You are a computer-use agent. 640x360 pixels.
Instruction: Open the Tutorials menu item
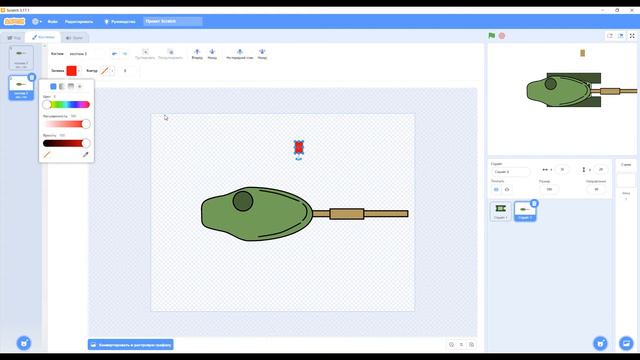click(120, 22)
